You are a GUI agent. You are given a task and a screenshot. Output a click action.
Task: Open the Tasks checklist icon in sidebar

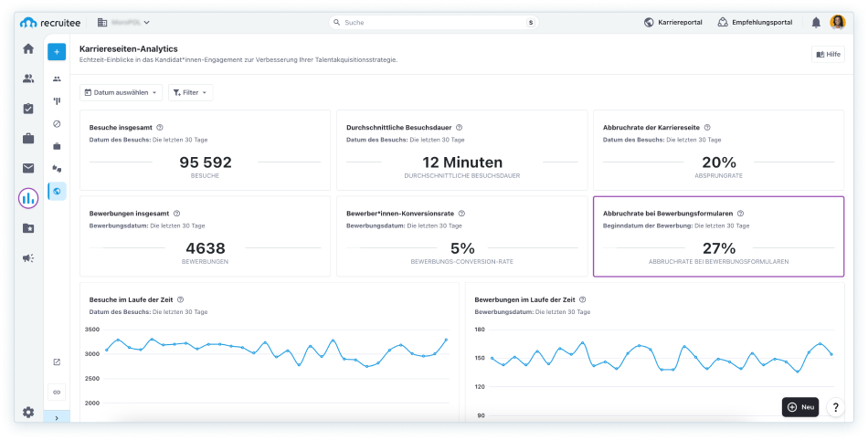pos(28,109)
